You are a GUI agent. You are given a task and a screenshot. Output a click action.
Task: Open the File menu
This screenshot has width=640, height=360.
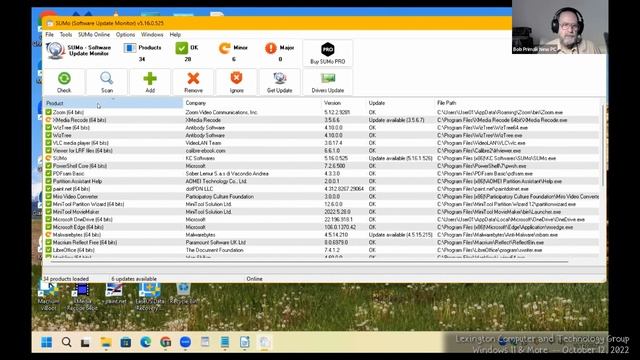click(49, 35)
